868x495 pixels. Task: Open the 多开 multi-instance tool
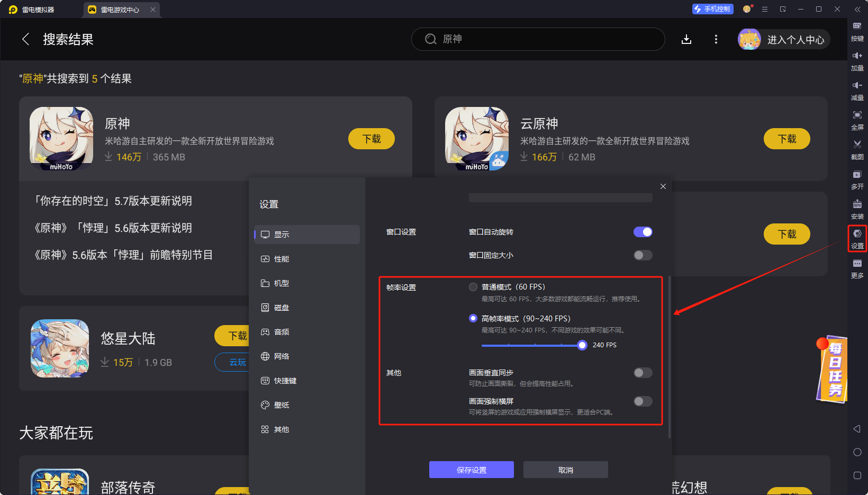click(857, 180)
